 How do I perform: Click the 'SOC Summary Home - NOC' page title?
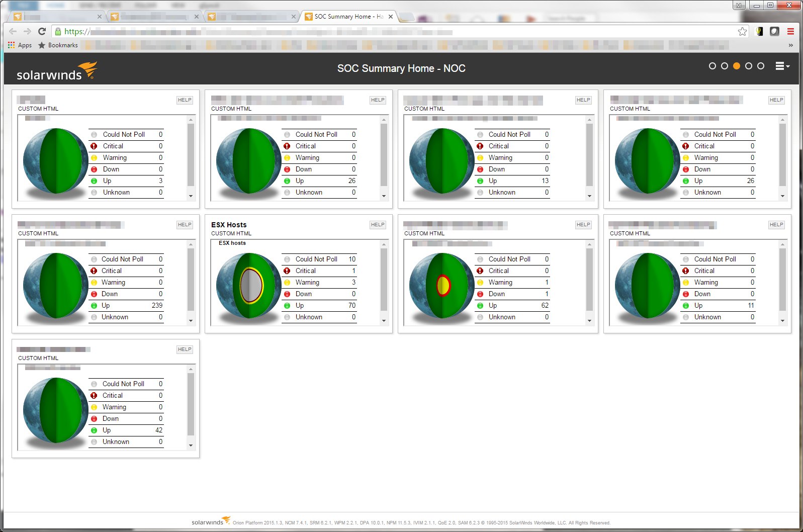401,68
